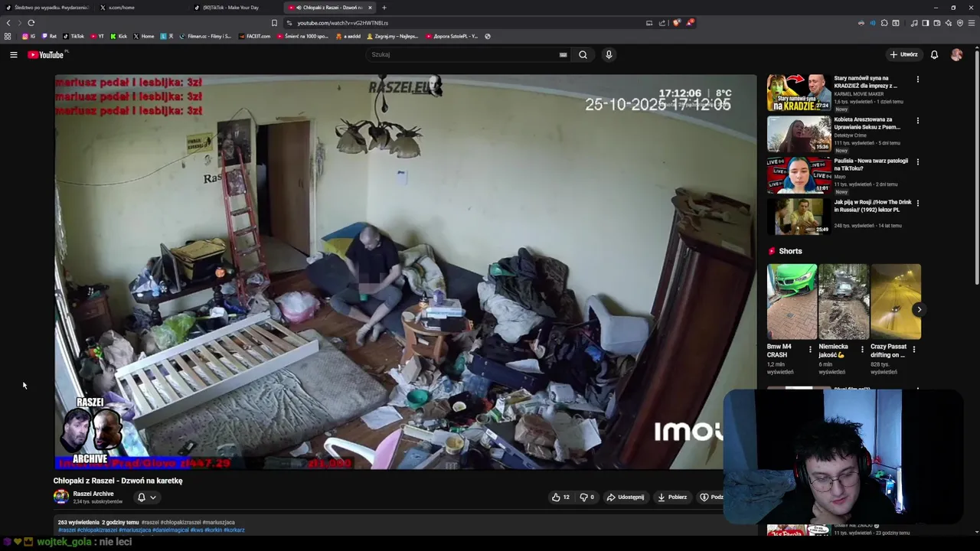Click the video player to pause playback

tap(405, 272)
